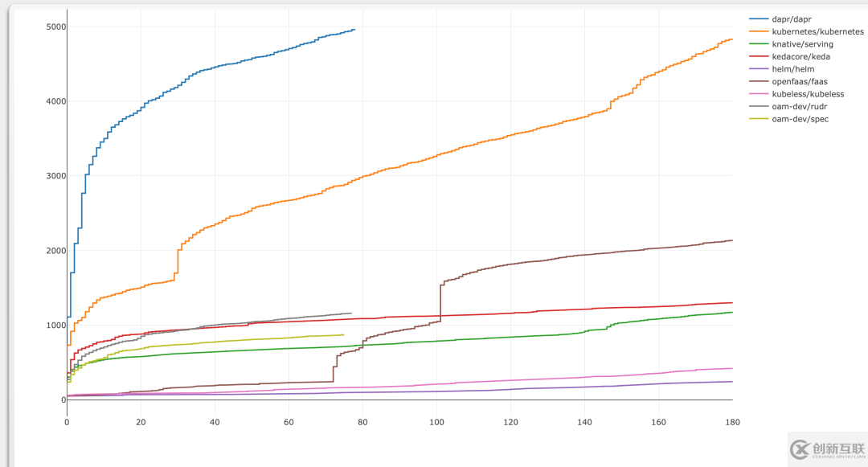
Task: Click the y-axis label 2000
Action: pyautogui.click(x=56, y=251)
